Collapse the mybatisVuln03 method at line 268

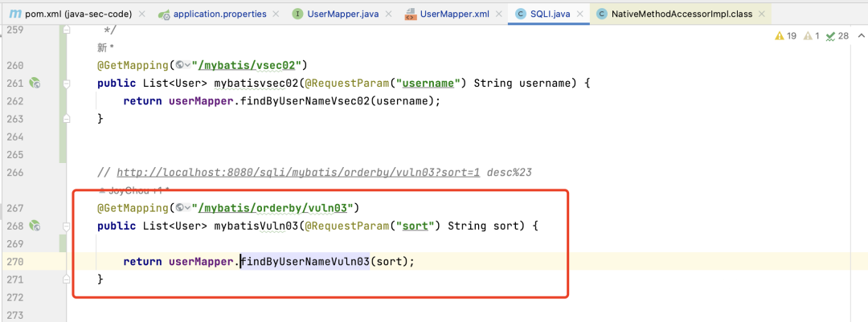[x=67, y=226]
